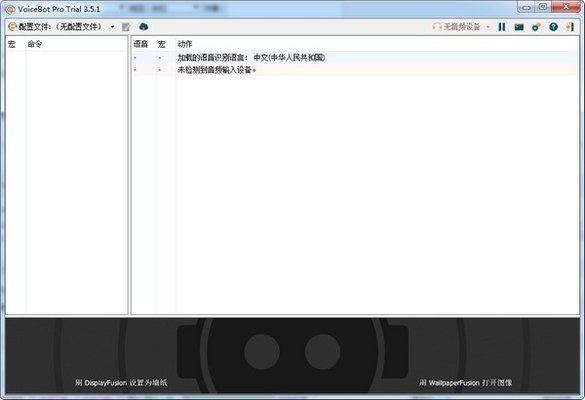Screen dimensions: 585x400
Task: Close the VoiceBot Pro Trial window
Action: pyautogui.click(x=566, y=7)
